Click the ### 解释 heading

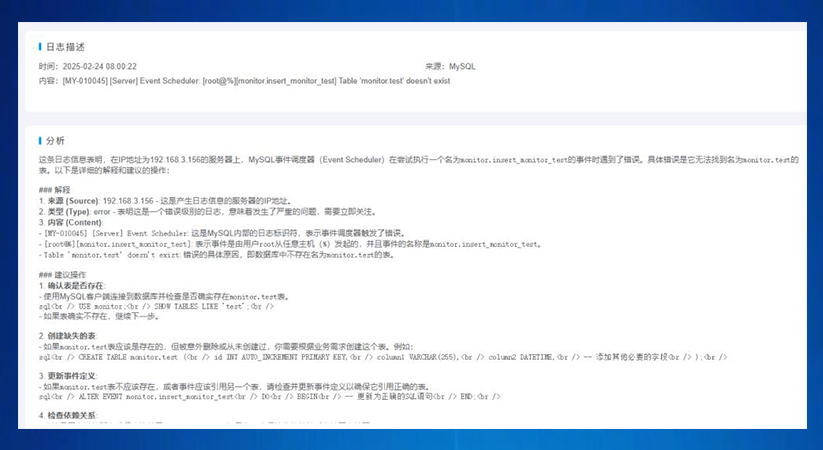[55, 190]
